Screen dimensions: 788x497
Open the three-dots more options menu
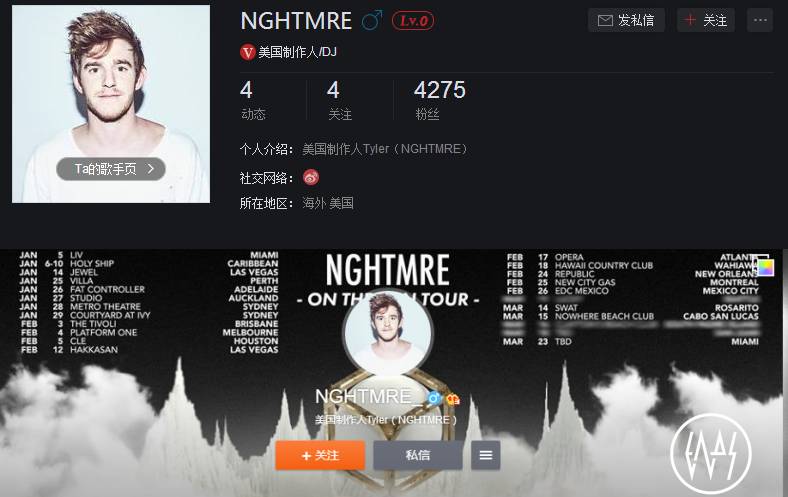760,20
